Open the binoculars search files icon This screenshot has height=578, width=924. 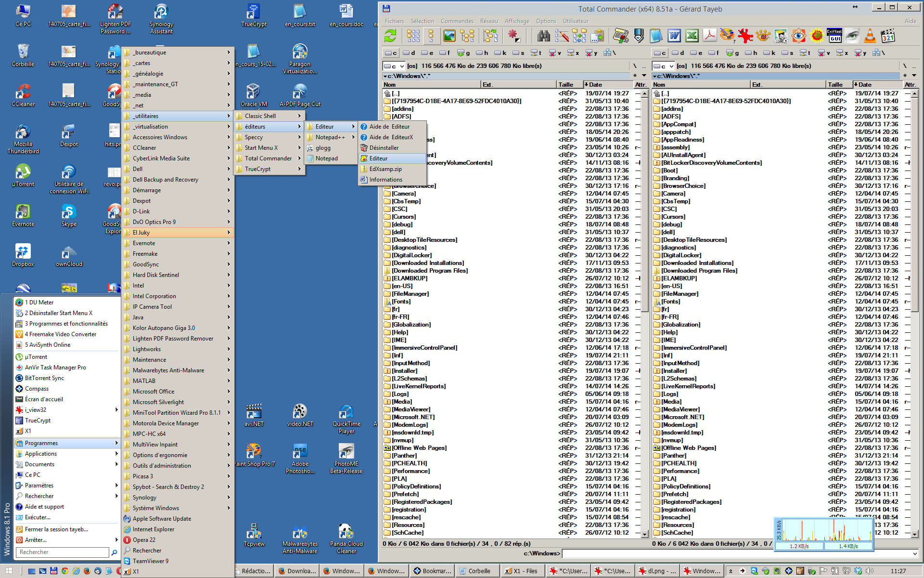[x=544, y=36]
